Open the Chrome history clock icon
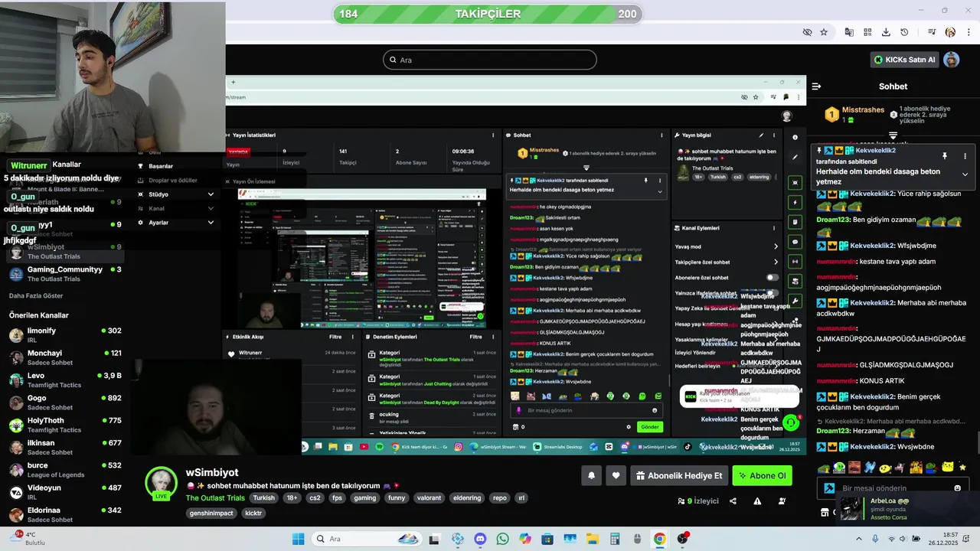This screenshot has width=980, height=551. (x=904, y=32)
